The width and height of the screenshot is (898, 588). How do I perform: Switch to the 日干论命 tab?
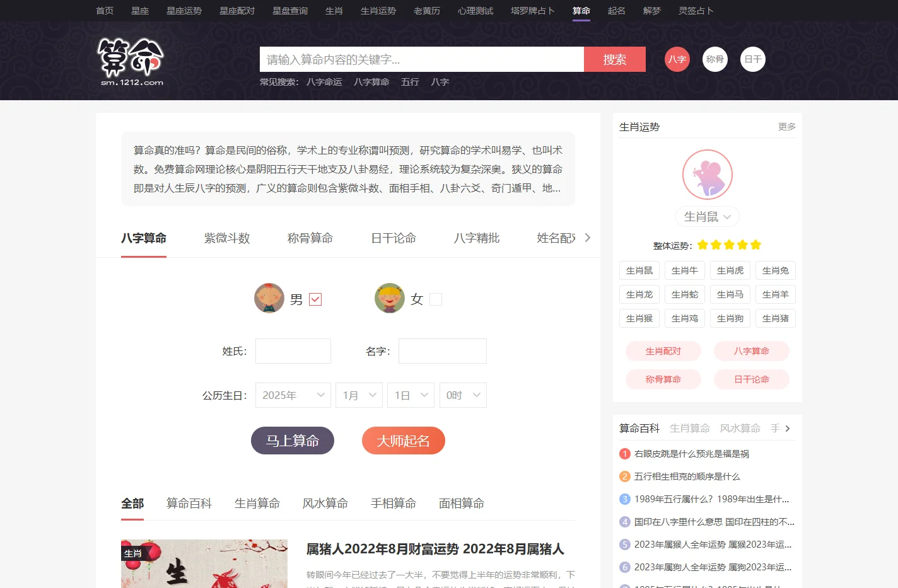coord(394,238)
